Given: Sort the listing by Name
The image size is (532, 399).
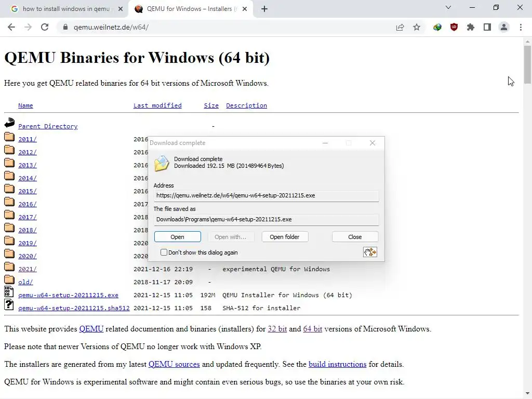Looking at the screenshot, I should 25,105.
